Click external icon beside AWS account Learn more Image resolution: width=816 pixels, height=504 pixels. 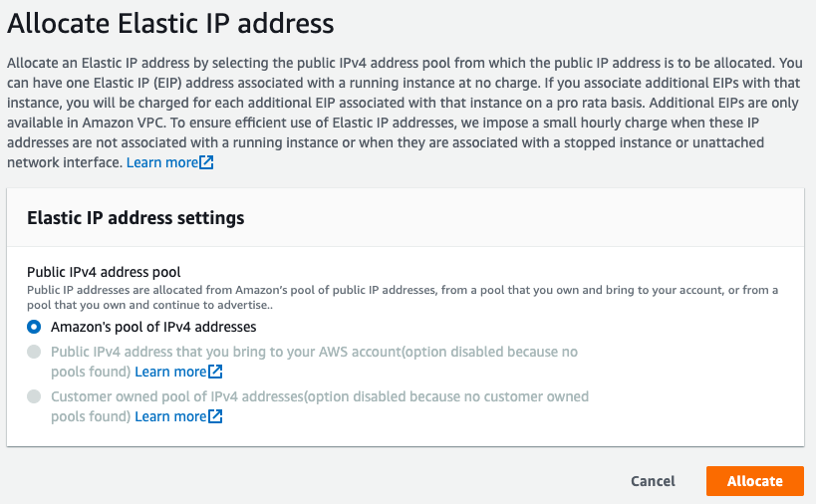215,372
